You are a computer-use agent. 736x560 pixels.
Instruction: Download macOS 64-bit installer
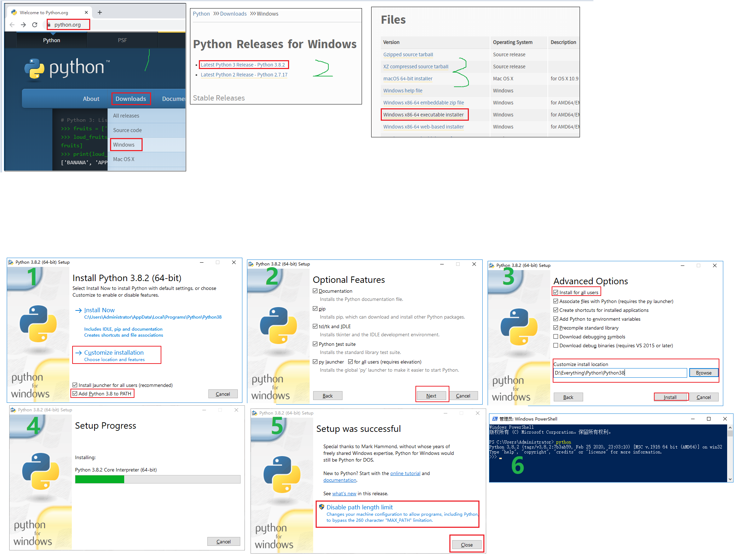point(408,79)
